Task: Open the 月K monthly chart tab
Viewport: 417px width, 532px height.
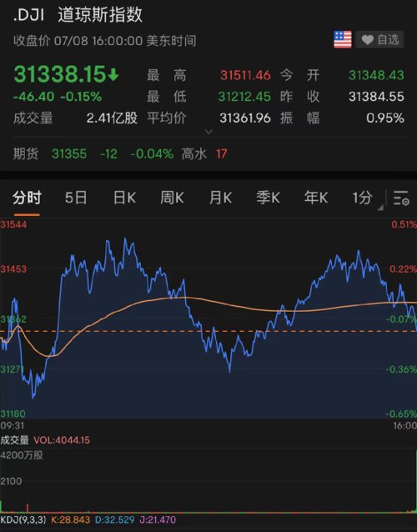Action: [220, 198]
